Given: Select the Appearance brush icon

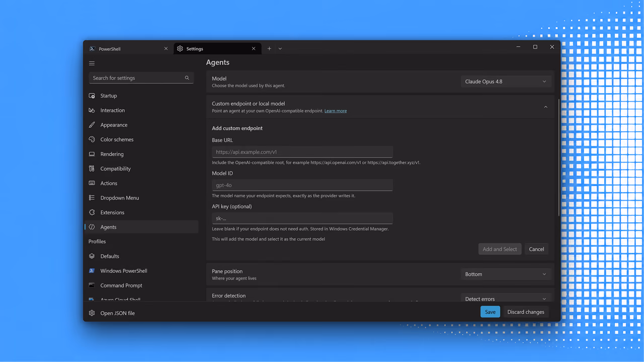Looking at the screenshot, I should tap(92, 125).
